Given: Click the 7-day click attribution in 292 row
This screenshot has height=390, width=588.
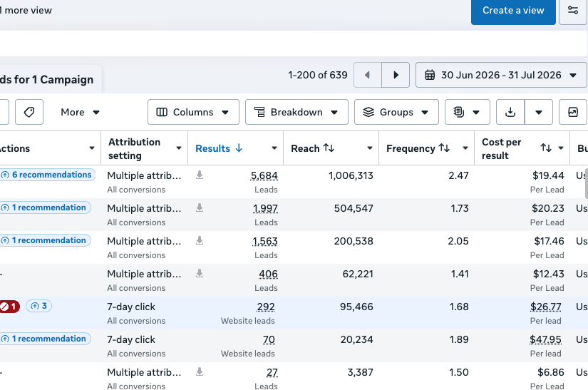Looking at the screenshot, I should click(x=131, y=307).
